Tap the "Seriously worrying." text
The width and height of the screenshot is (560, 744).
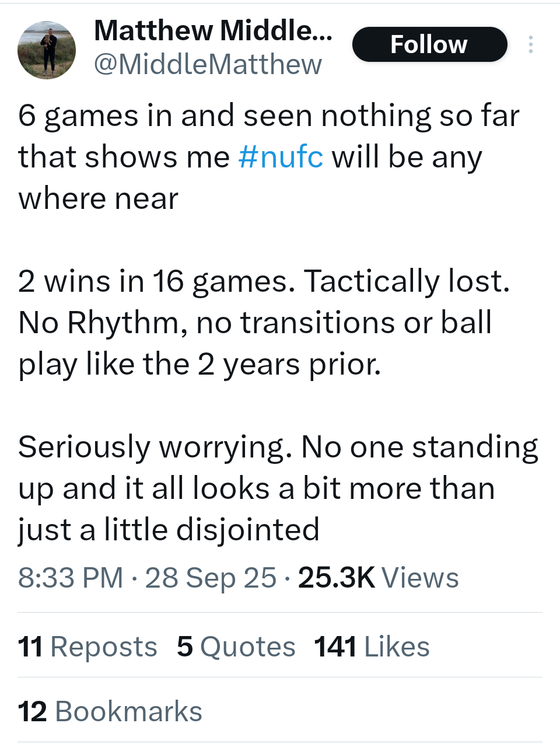point(155,448)
